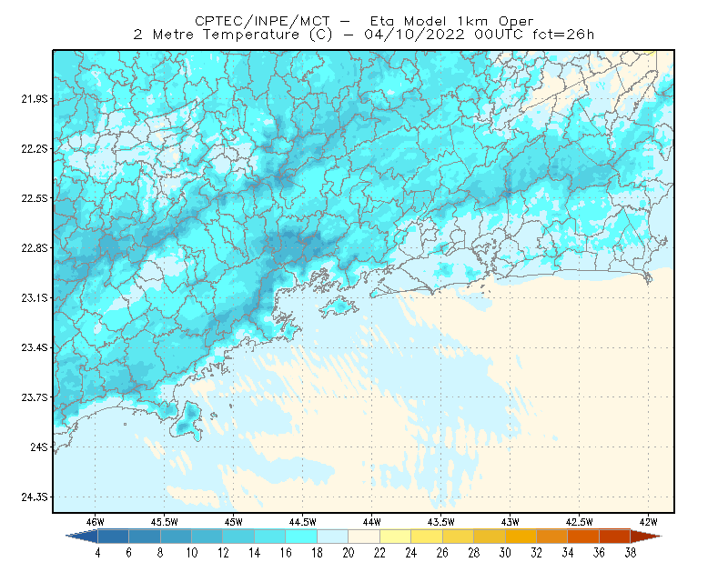The height and width of the screenshot is (562, 728).
Task: Click the legend value '20'
Action: pos(349,553)
